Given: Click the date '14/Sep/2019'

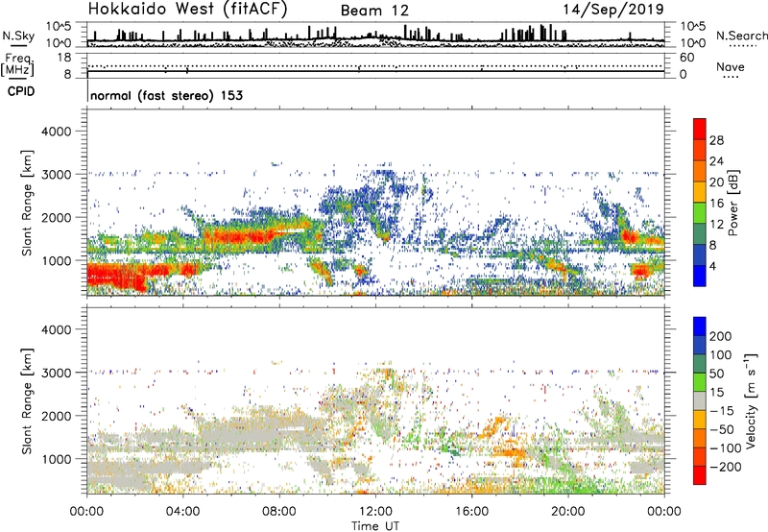Looking at the screenshot, I should pyautogui.click(x=613, y=9).
